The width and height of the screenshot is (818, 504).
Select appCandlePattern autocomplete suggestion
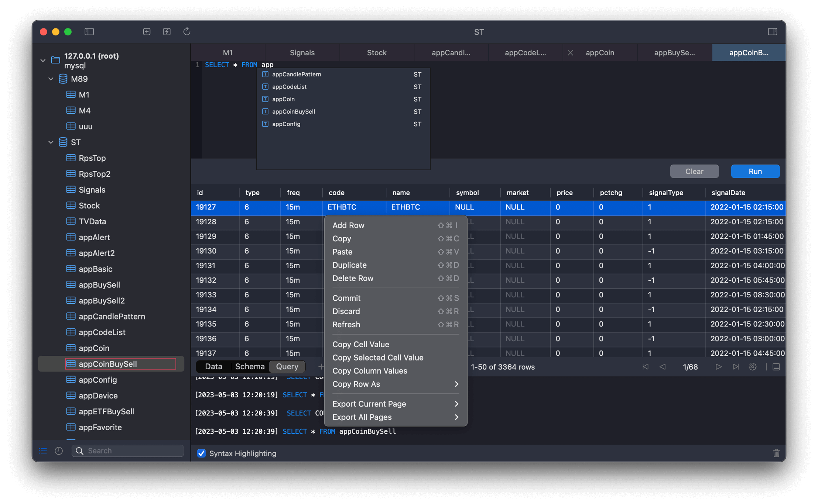343,74
